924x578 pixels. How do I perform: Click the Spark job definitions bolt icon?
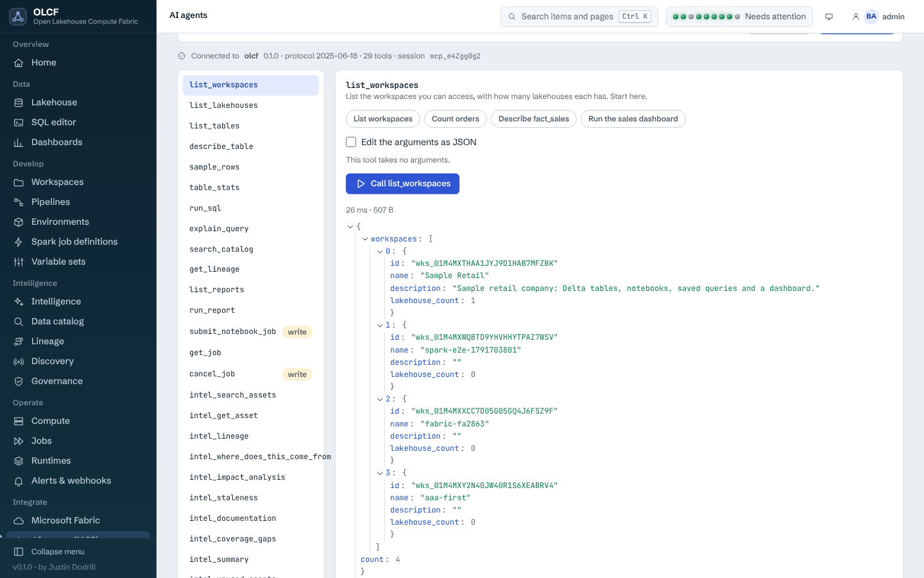click(x=19, y=242)
